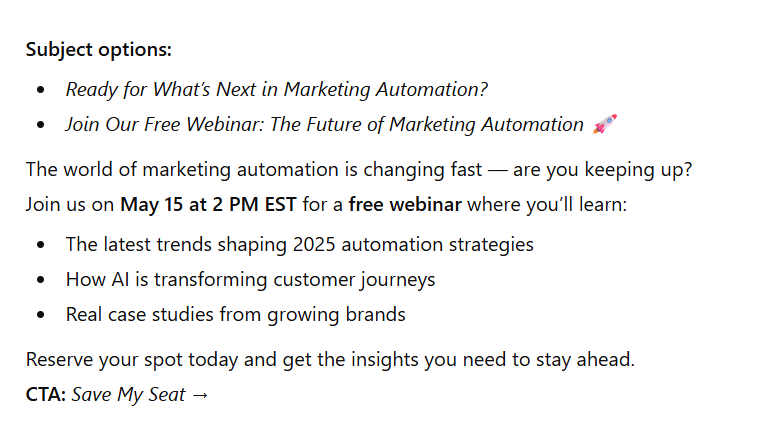Viewport: 763px width, 444px height.
Task: Click the arrow after "Save My Seat"
Action: pos(199,395)
